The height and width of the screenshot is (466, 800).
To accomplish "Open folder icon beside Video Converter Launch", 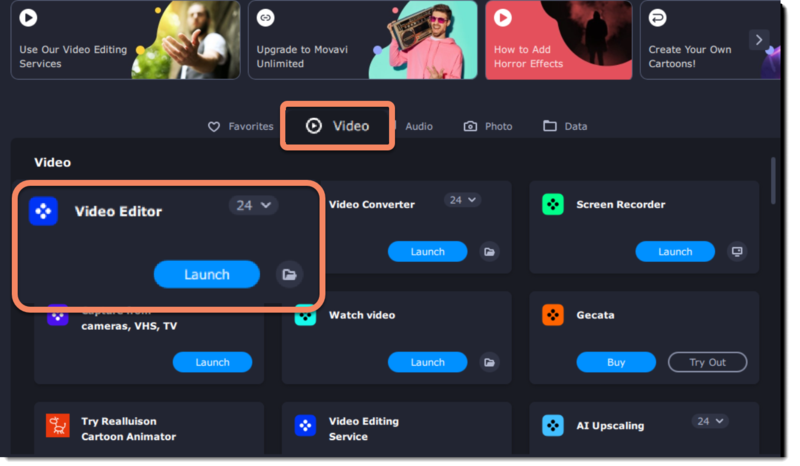I will click(x=489, y=252).
